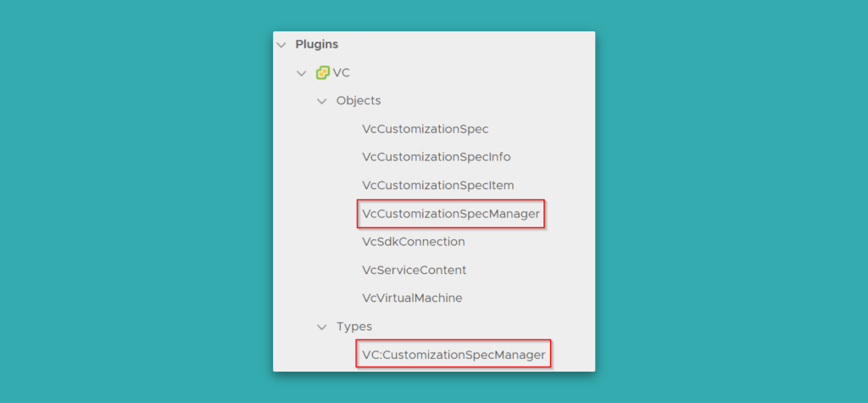
Task: Open the VcCustomizationSpecInfo object
Action: 436,157
